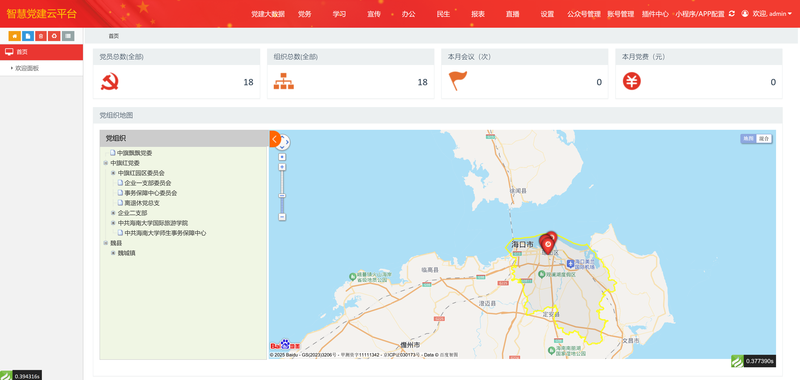This screenshot has width=800, height=380.
Task: Switch the map to 混合 hybrid view
Action: click(764, 138)
